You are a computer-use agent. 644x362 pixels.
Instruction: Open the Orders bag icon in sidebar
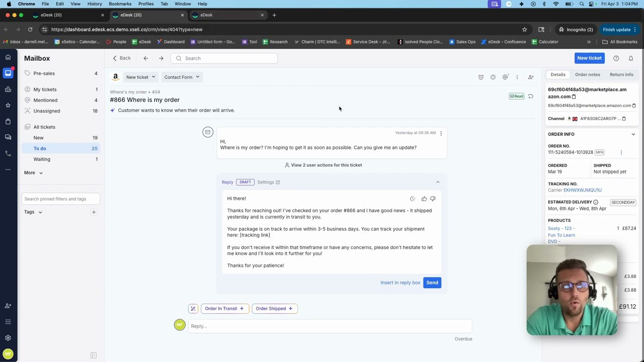point(8,122)
